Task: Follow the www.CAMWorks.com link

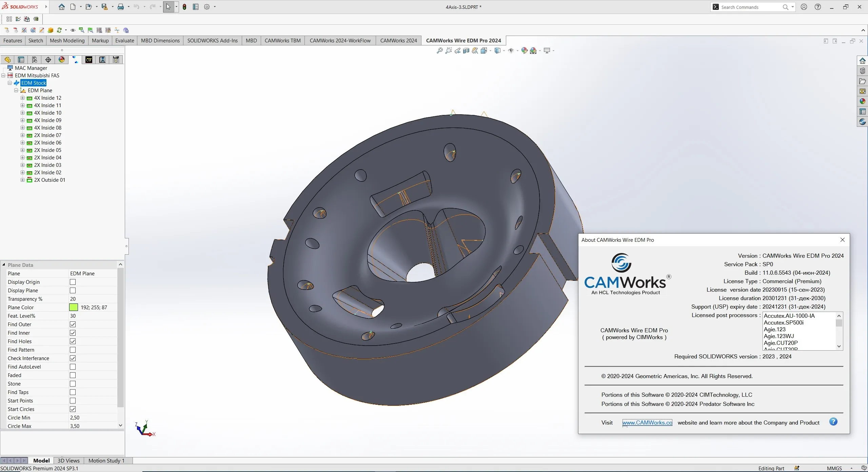Action: [x=647, y=422]
